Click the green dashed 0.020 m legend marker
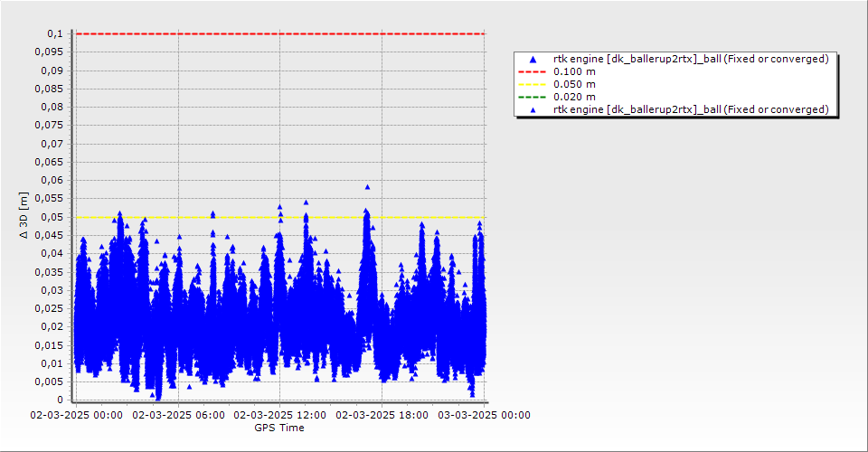 [532, 97]
